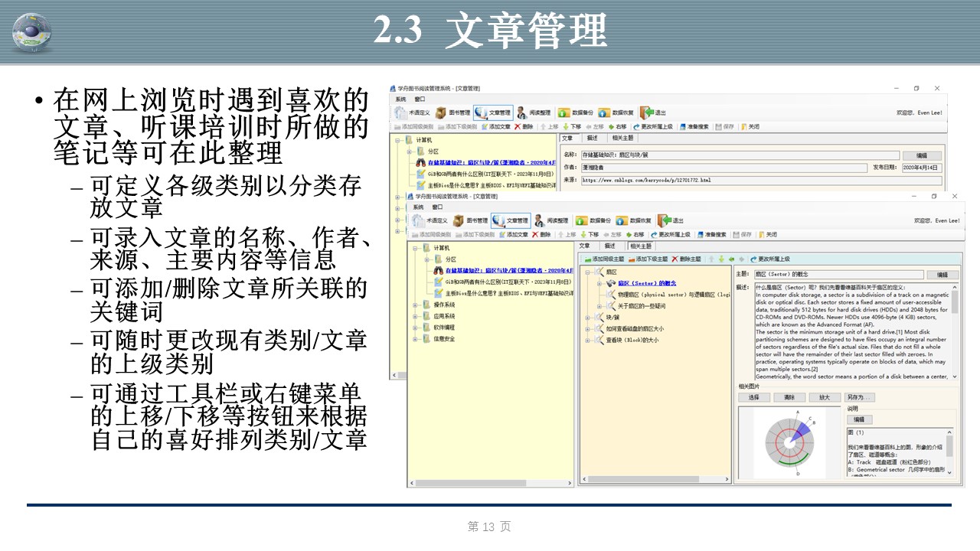Viewport: 980px width, 551px height.
Task: Click 数据备份 in the front window toolbar
Action: 593,220
